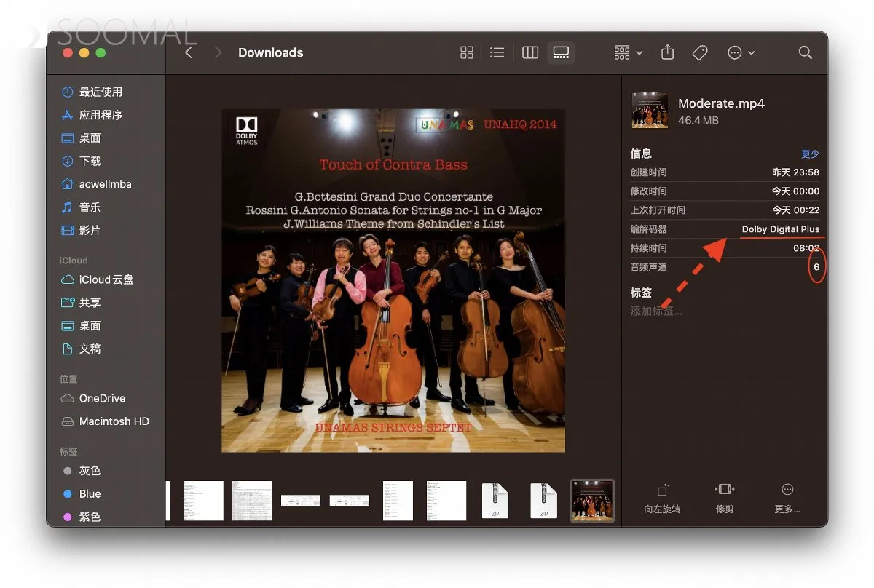Click the Downloads window title
Viewport: 874px width, 588px height.
coord(271,52)
